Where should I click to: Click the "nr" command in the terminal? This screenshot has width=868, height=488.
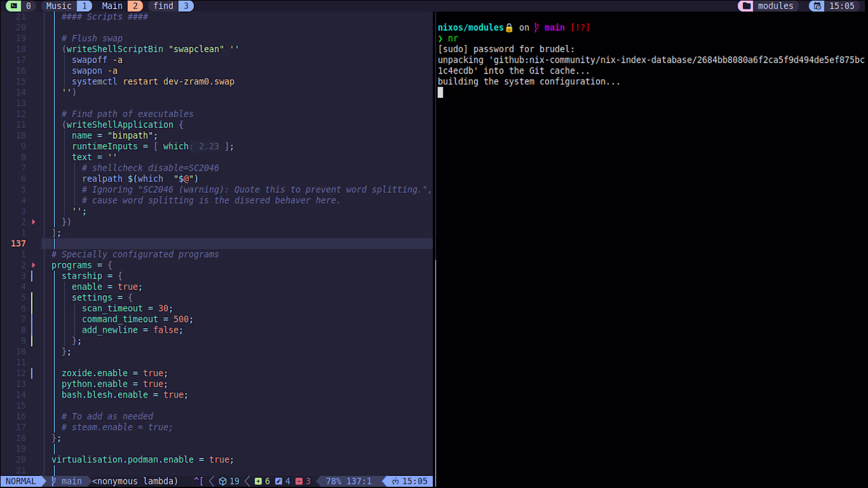click(453, 39)
